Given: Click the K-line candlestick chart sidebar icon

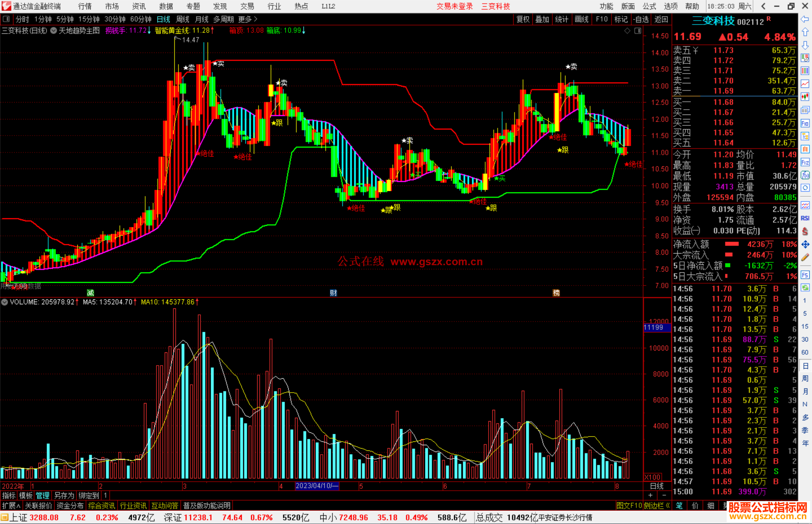Looking at the screenshot, I should click(x=805, y=97).
